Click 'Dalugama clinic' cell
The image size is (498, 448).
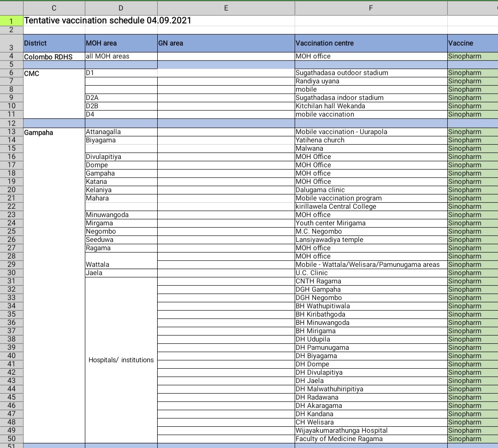371,190
